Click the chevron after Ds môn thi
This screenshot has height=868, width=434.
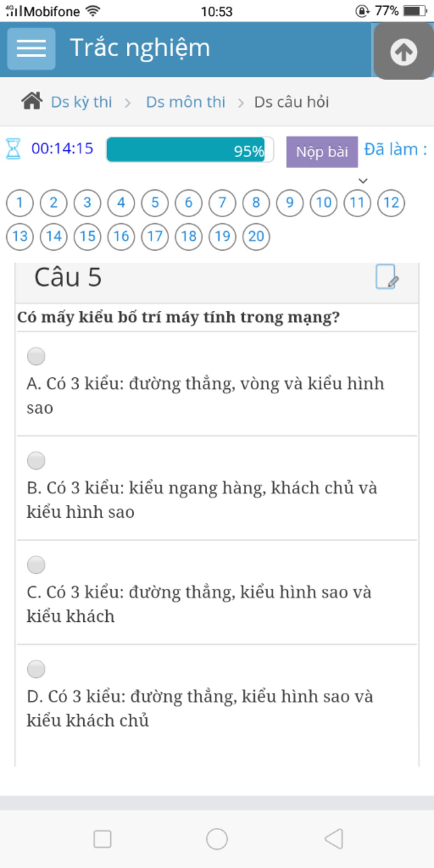(x=241, y=103)
